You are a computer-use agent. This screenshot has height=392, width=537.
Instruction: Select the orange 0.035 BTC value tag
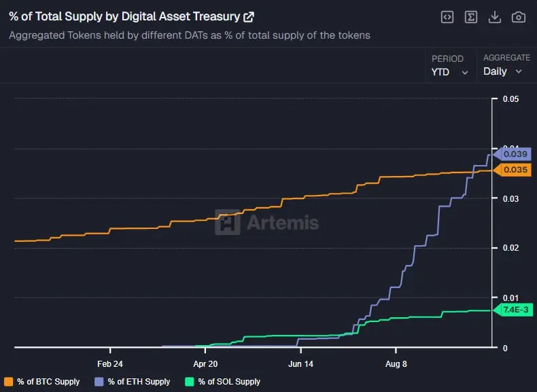515,170
